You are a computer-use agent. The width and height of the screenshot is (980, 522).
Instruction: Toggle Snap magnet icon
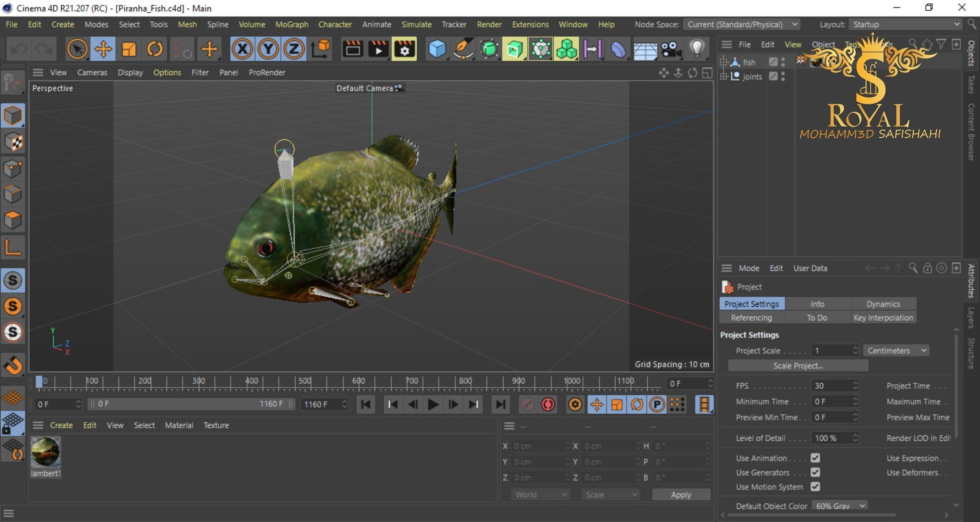(13, 365)
